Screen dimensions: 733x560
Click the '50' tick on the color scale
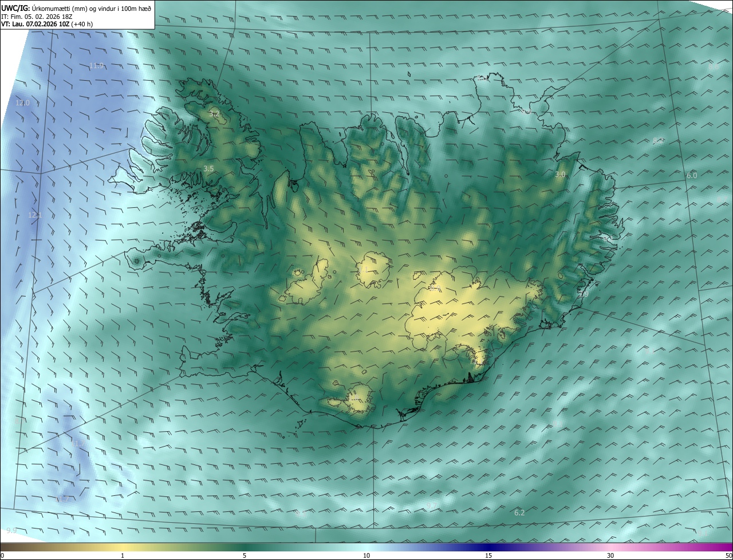[x=728, y=556]
